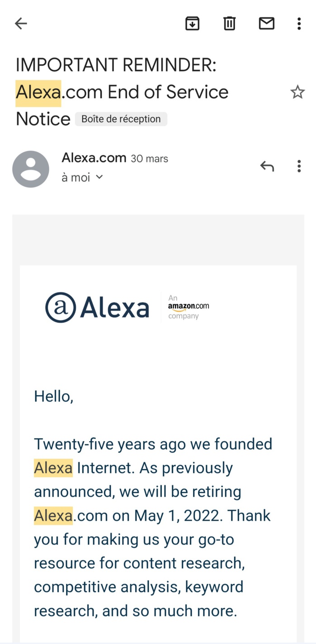Open message options menu beside reply arrow
Screen dimensions: 316x644
point(299,166)
